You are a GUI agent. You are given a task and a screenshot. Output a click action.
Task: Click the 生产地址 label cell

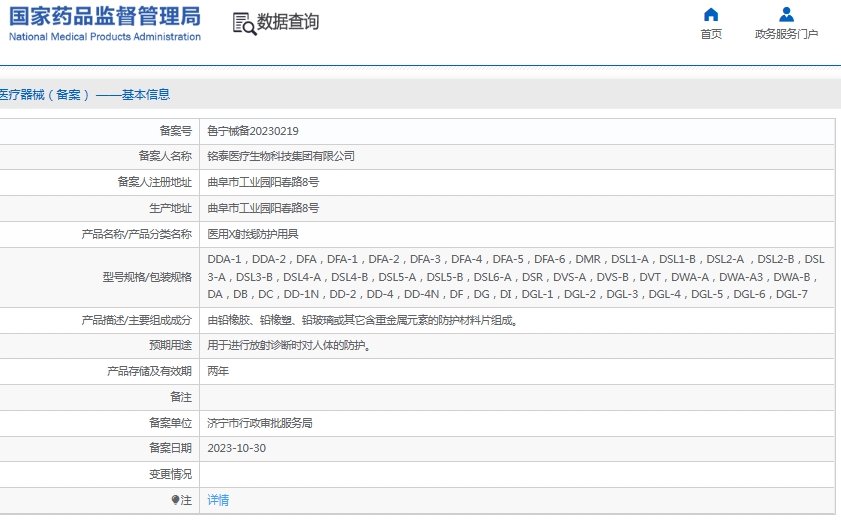[x=100, y=208]
